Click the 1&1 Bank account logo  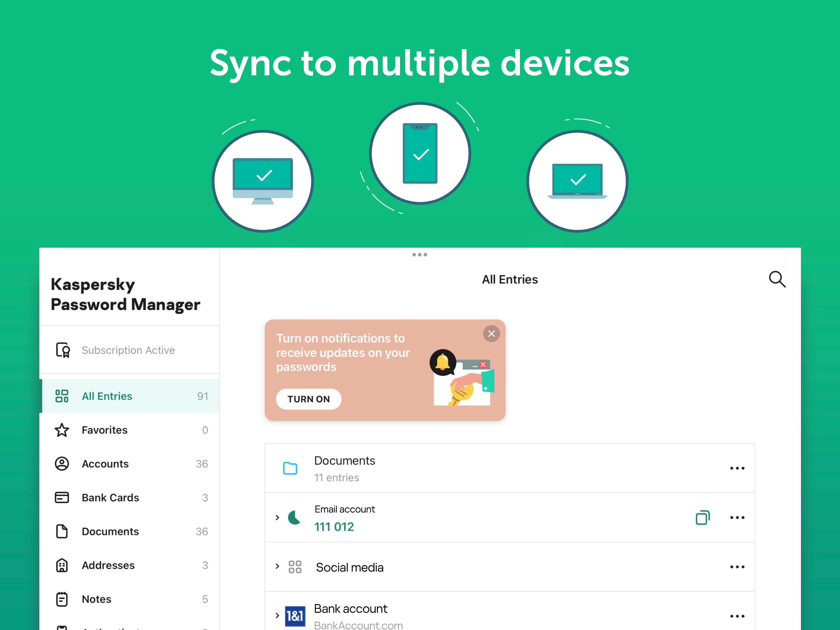point(295,616)
